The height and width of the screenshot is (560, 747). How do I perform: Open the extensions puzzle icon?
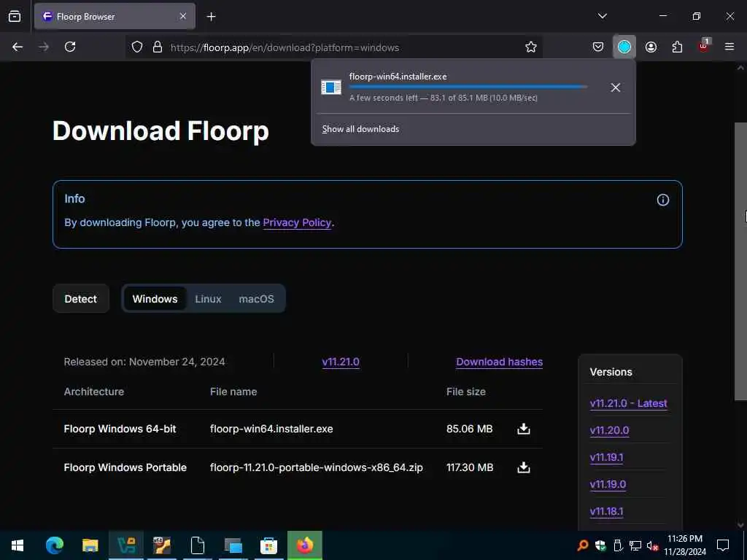pyautogui.click(x=677, y=47)
